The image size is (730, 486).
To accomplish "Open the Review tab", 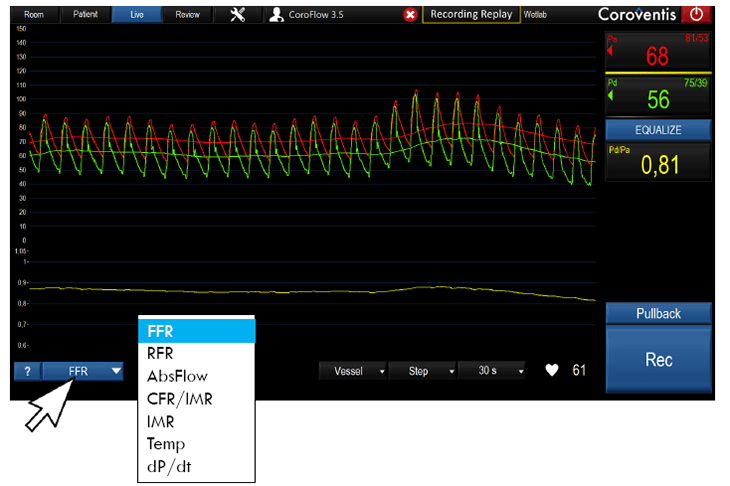I will point(186,15).
